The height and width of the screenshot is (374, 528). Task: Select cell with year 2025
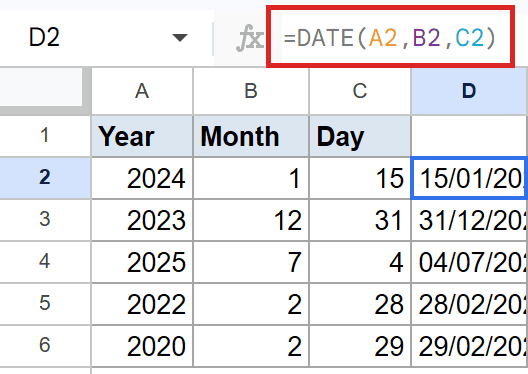pos(142,262)
